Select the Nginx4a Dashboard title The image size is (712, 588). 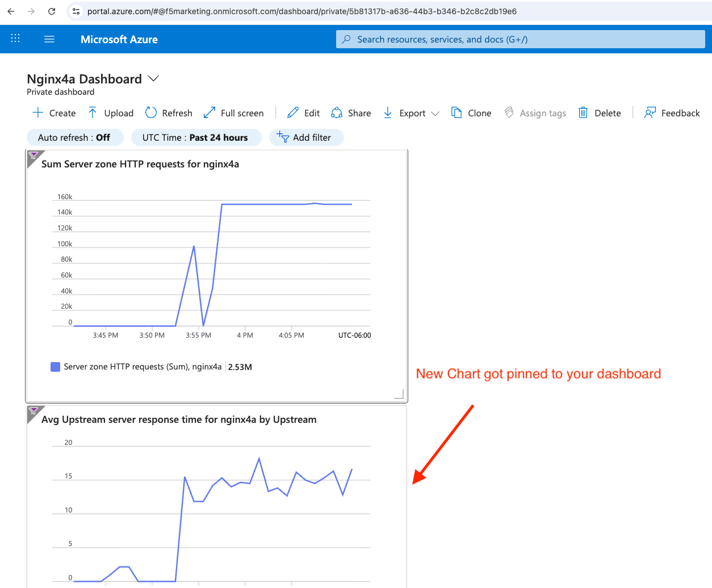tap(85, 79)
